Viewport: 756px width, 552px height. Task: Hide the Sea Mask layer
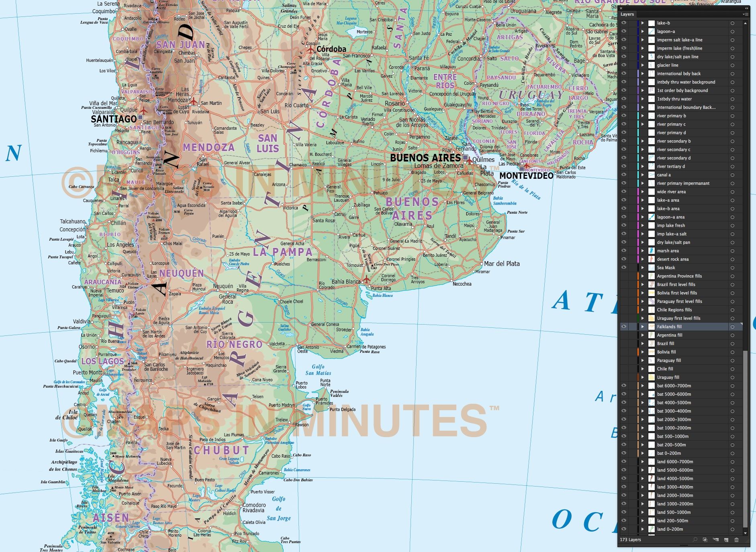624,268
